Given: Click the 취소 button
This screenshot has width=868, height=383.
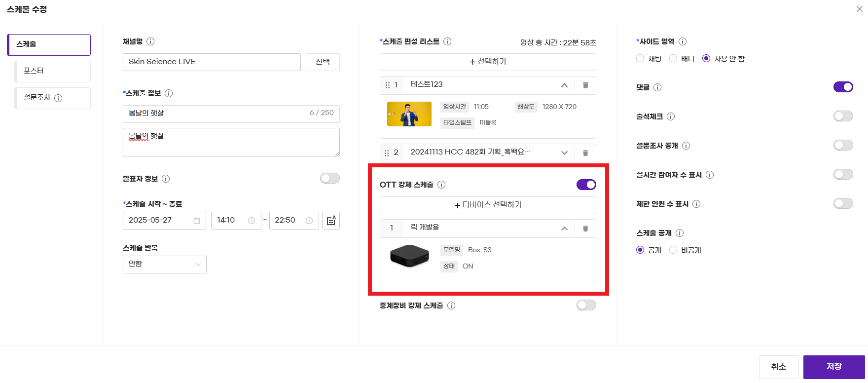Looking at the screenshot, I should tap(778, 367).
